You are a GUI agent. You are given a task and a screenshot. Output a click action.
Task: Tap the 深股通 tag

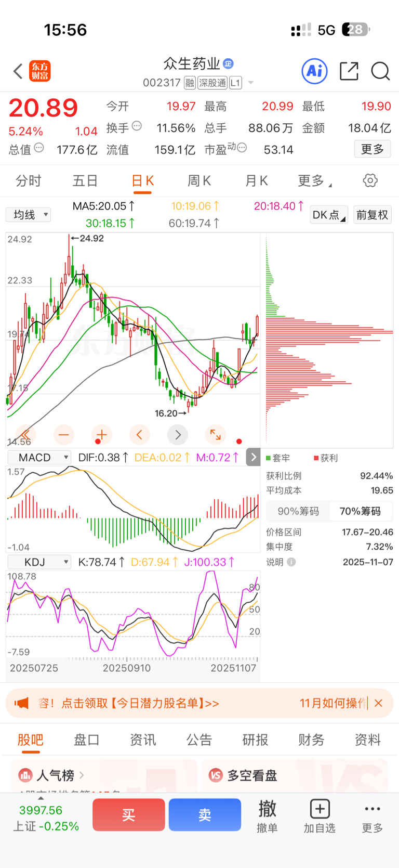tap(212, 83)
